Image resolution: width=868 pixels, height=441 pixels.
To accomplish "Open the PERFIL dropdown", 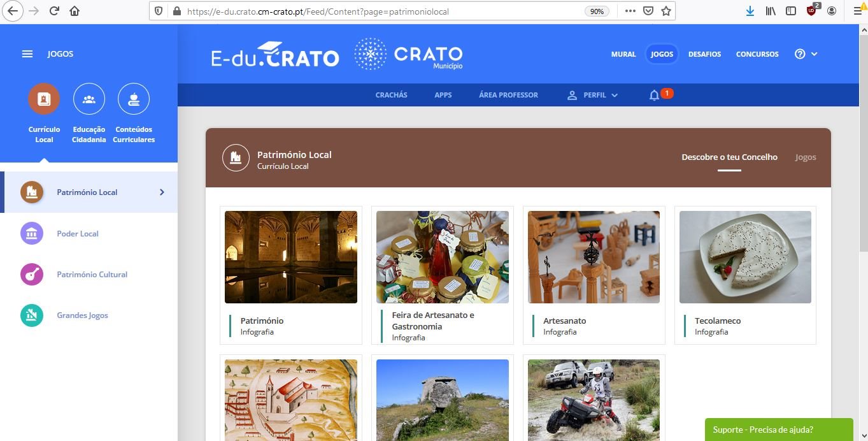I will [x=593, y=95].
